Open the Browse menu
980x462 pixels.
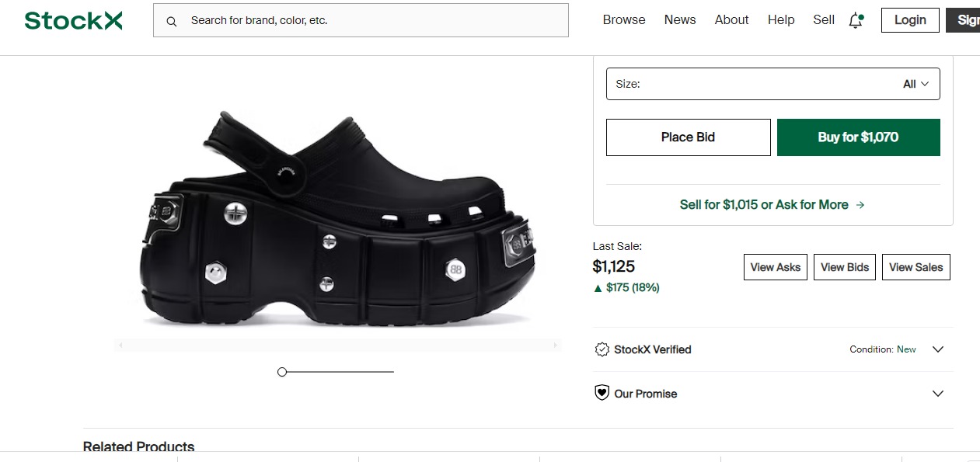624,20
